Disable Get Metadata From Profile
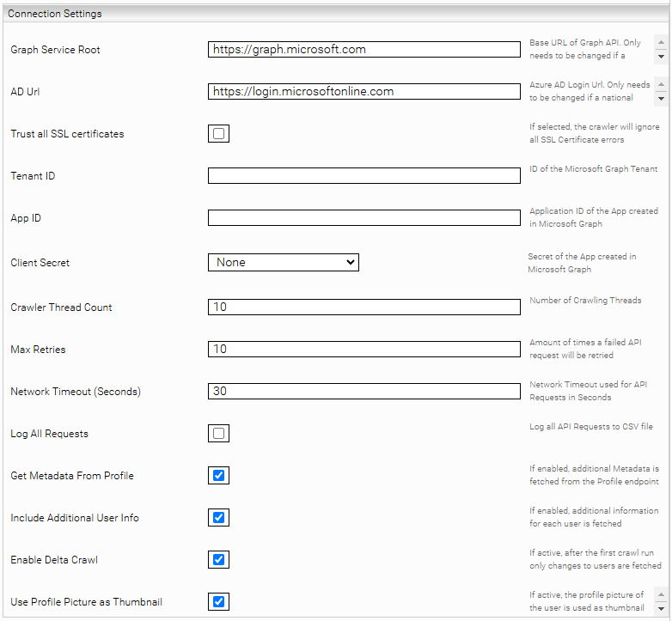 [x=218, y=476]
